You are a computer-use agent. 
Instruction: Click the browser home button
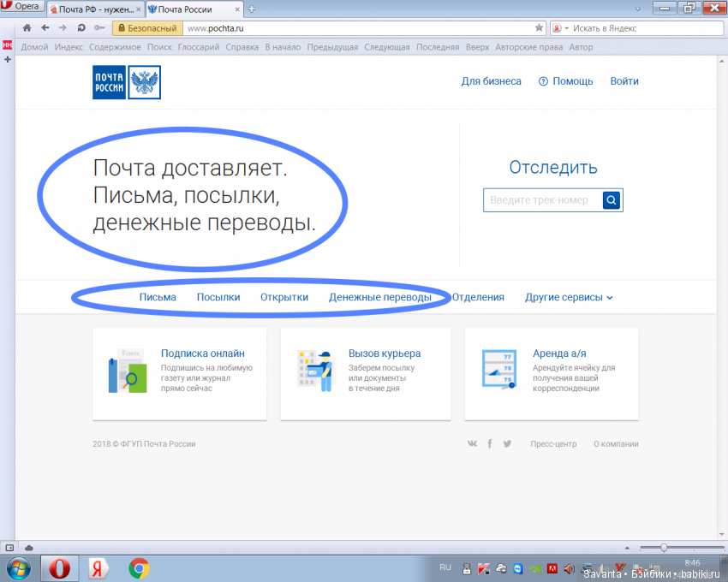coord(27,28)
